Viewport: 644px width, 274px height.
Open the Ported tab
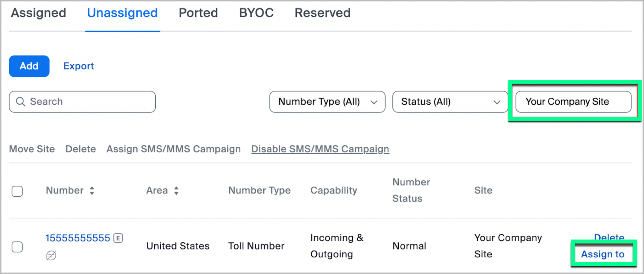point(198,13)
